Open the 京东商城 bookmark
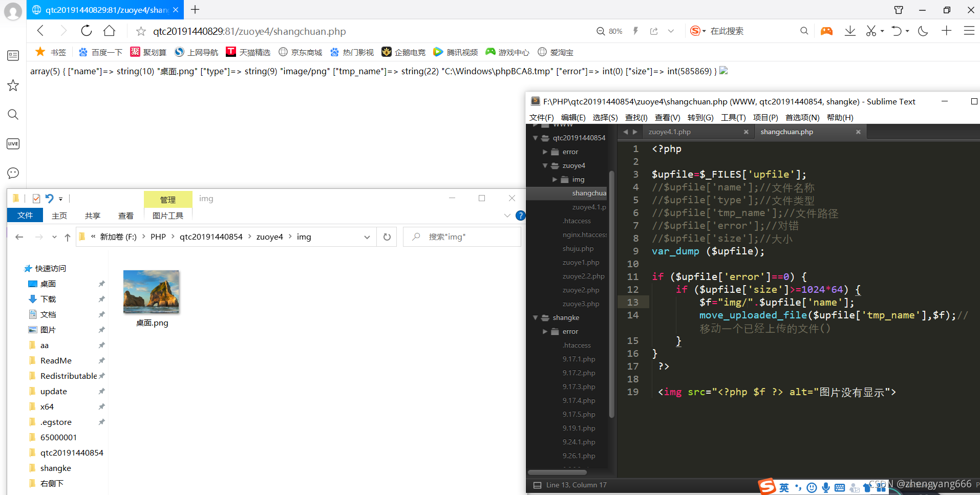 click(301, 52)
